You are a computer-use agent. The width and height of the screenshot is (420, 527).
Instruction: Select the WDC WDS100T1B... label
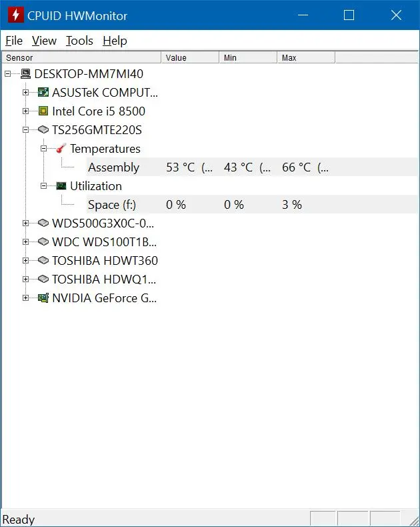point(104,241)
